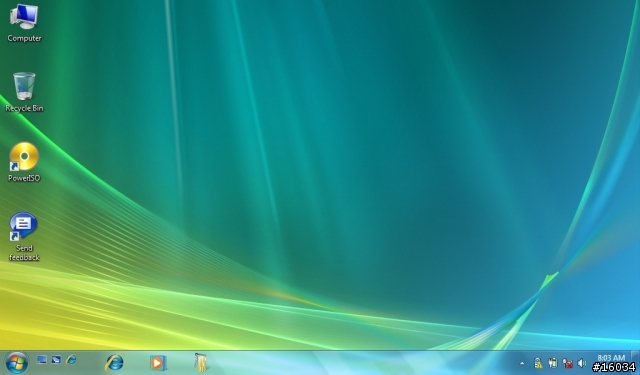The image size is (640, 375).
Task: Click the Action Center warning tray icon
Action: (x=538, y=363)
